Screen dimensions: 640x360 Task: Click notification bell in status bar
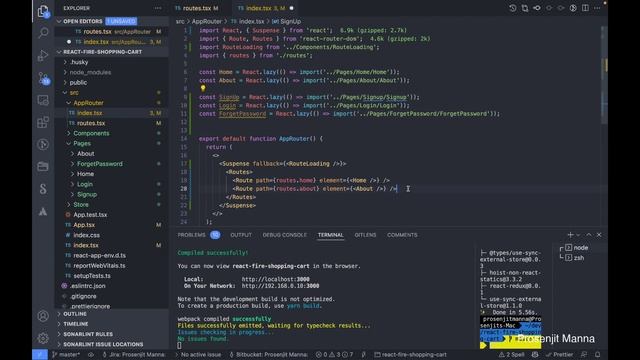[598, 355]
